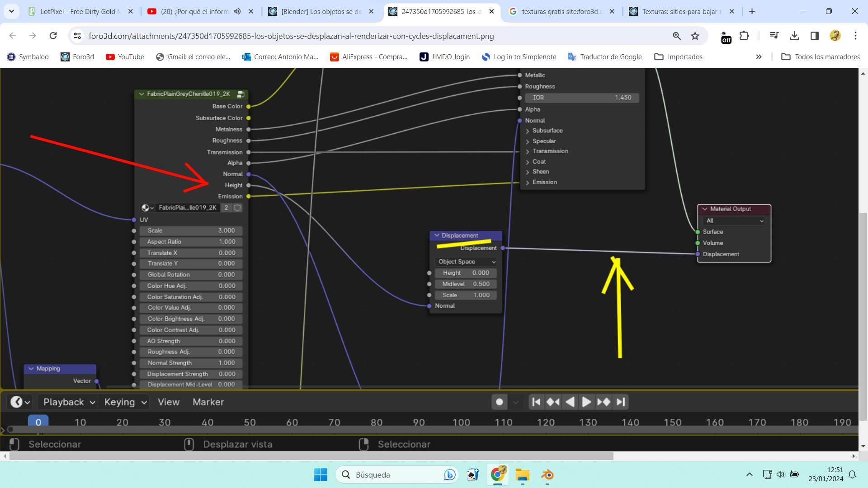The height and width of the screenshot is (488, 868).
Task: Click the Scale 3.000 slider field
Action: coord(190,230)
